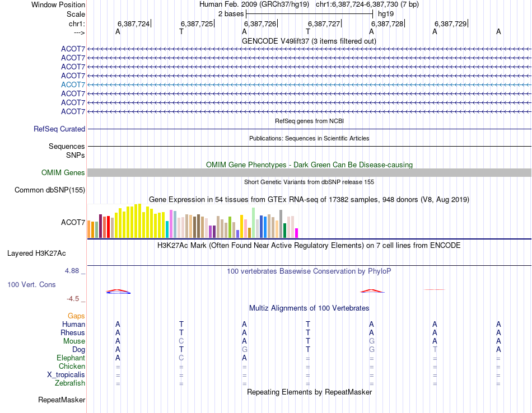Image resolution: width=532 pixels, height=413 pixels.
Task: Click the Human Feb. 2009 (GRCh37/hg19) header
Action: click(254, 4)
